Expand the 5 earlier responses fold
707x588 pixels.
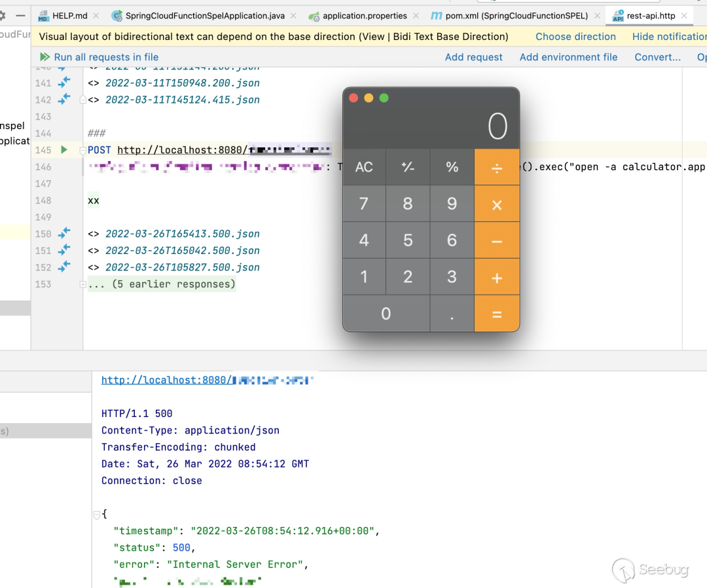(x=82, y=284)
